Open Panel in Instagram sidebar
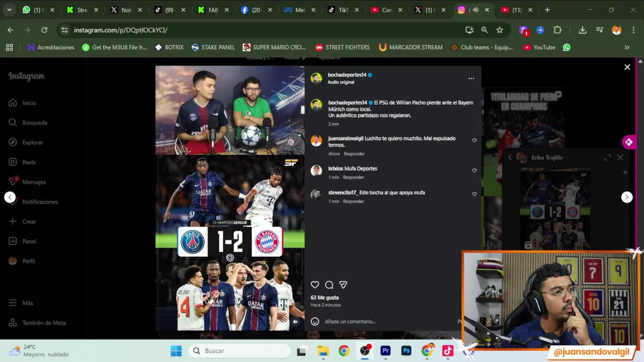The height and width of the screenshot is (362, 644). [22, 241]
